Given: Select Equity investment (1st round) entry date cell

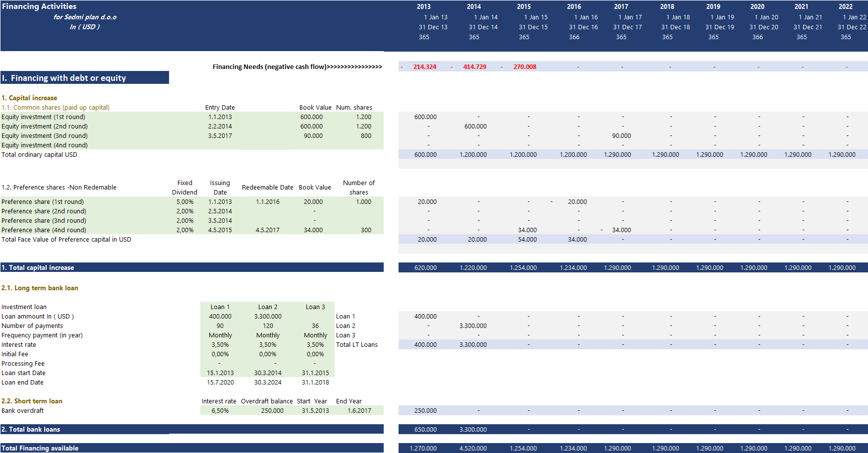Looking at the screenshot, I should point(220,117).
